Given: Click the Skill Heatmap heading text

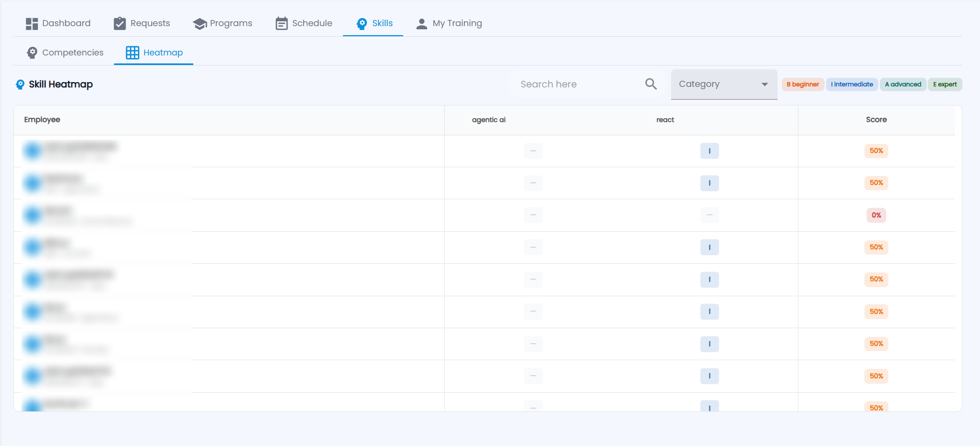Looking at the screenshot, I should [x=61, y=84].
